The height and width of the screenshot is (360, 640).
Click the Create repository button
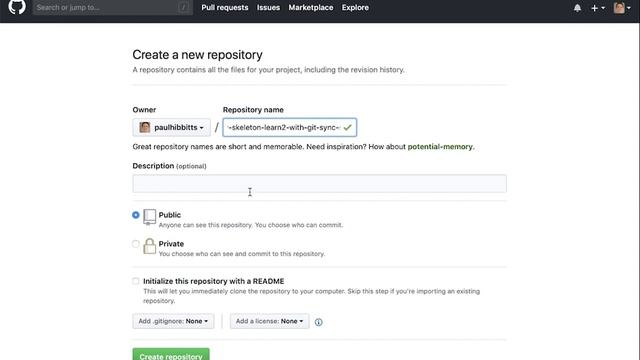171,354
